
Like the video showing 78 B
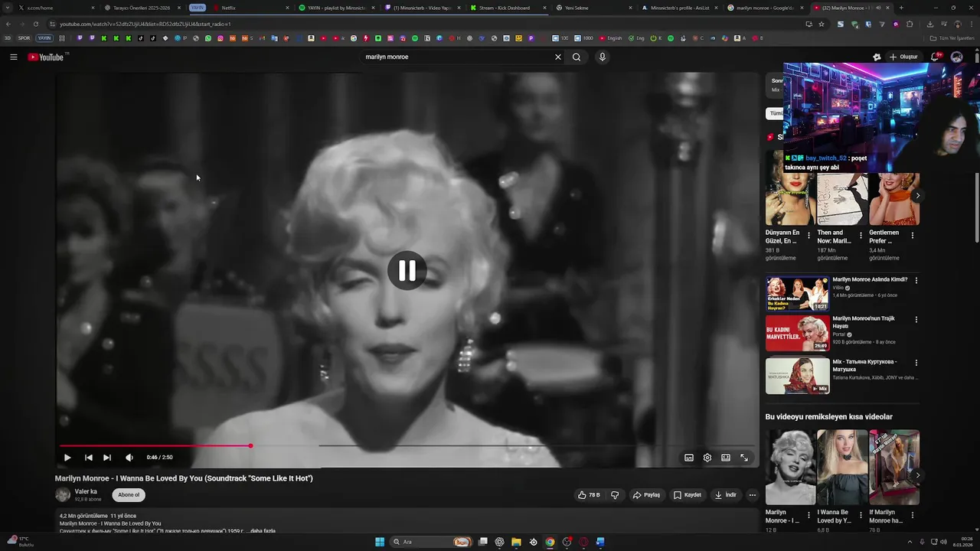click(x=588, y=495)
